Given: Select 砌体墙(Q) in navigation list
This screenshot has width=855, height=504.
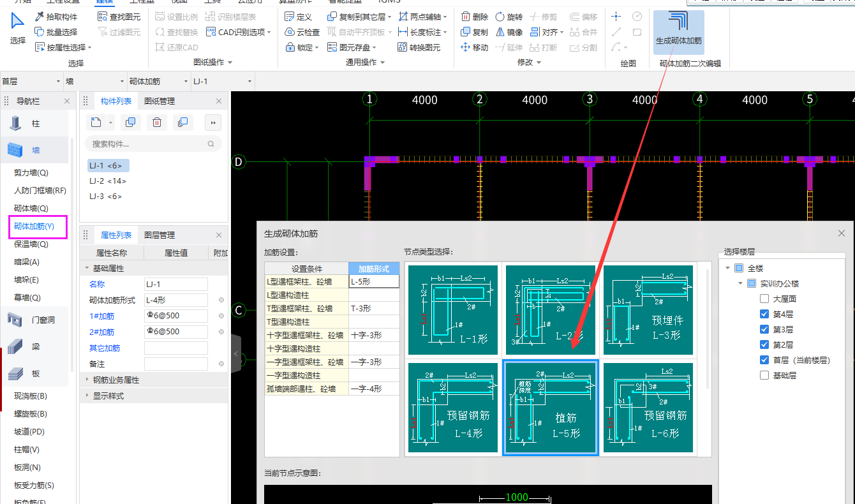Looking at the screenshot, I should [x=31, y=209].
